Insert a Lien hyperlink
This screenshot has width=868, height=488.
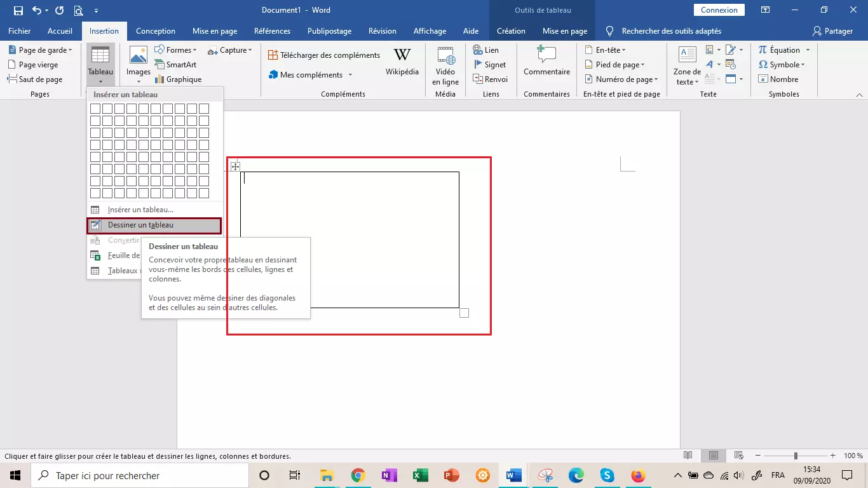(x=486, y=50)
